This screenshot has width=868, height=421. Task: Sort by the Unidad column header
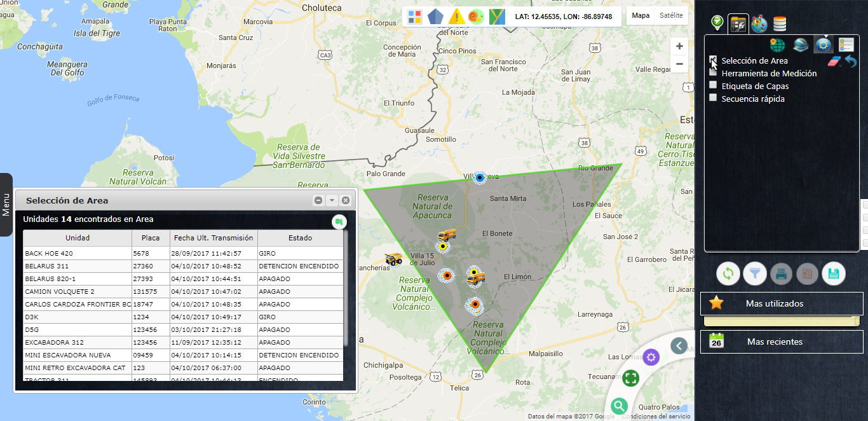78,238
